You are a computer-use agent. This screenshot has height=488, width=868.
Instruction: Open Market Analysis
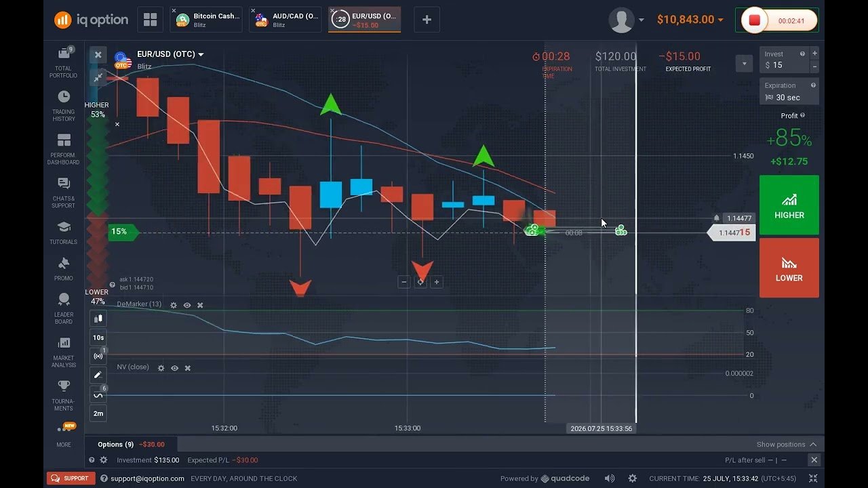[x=64, y=352]
